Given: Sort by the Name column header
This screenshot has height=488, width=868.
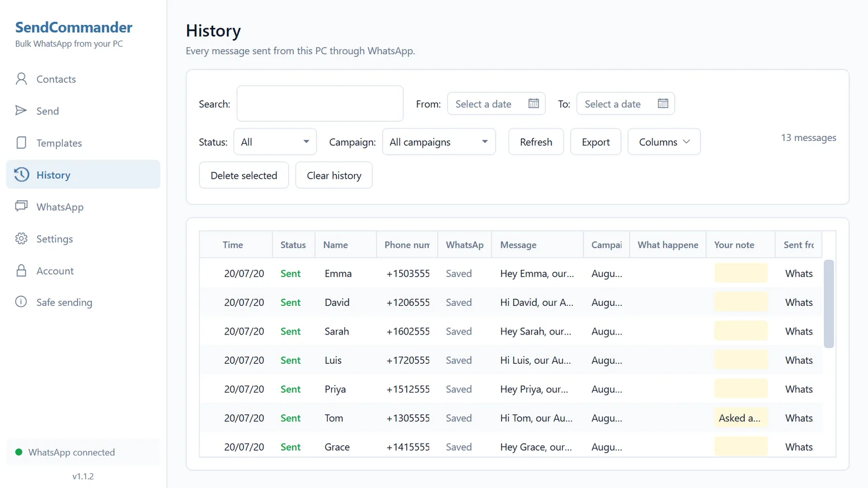Looking at the screenshot, I should (346, 245).
